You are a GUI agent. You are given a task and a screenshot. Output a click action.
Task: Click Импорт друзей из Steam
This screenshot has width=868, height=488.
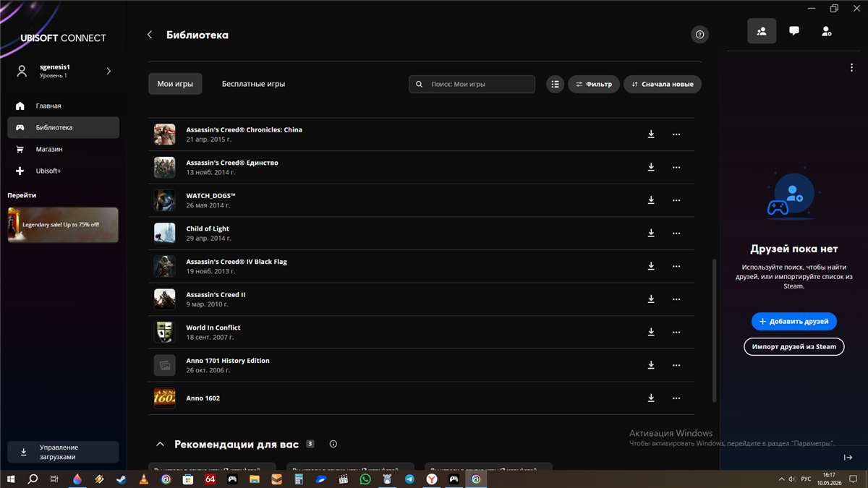[x=794, y=346]
